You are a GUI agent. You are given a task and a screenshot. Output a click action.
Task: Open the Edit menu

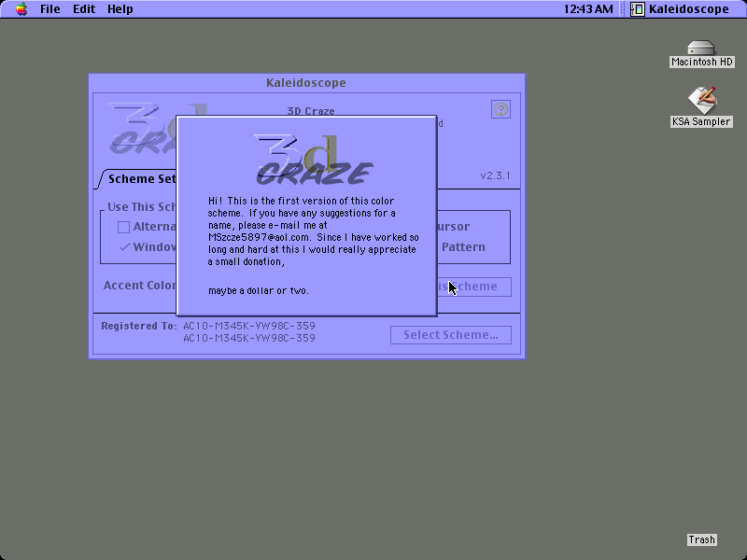click(84, 9)
